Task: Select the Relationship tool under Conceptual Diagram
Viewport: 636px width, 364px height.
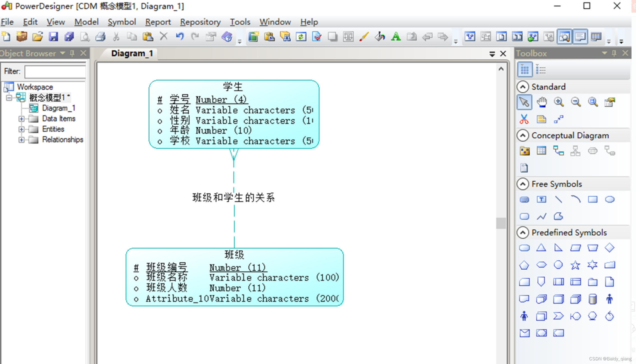Action: 559,151
